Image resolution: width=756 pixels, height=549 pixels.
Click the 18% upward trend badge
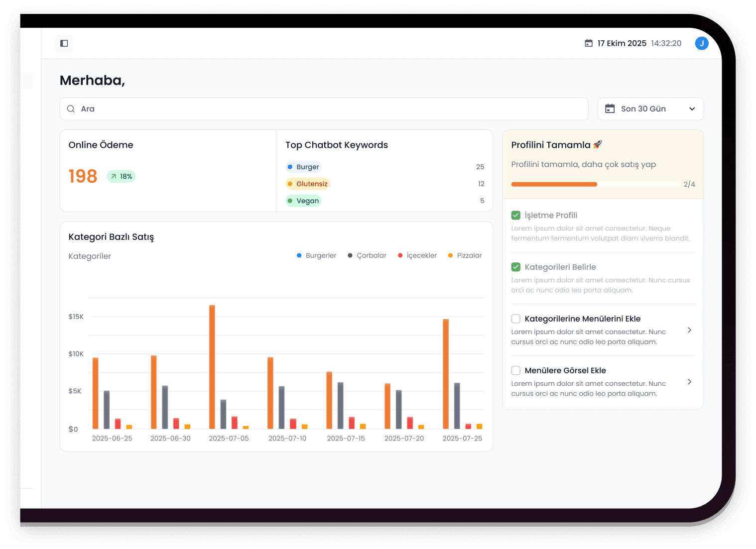(121, 177)
